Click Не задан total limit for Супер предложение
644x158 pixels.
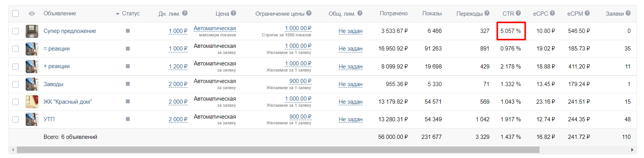tap(351, 31)
